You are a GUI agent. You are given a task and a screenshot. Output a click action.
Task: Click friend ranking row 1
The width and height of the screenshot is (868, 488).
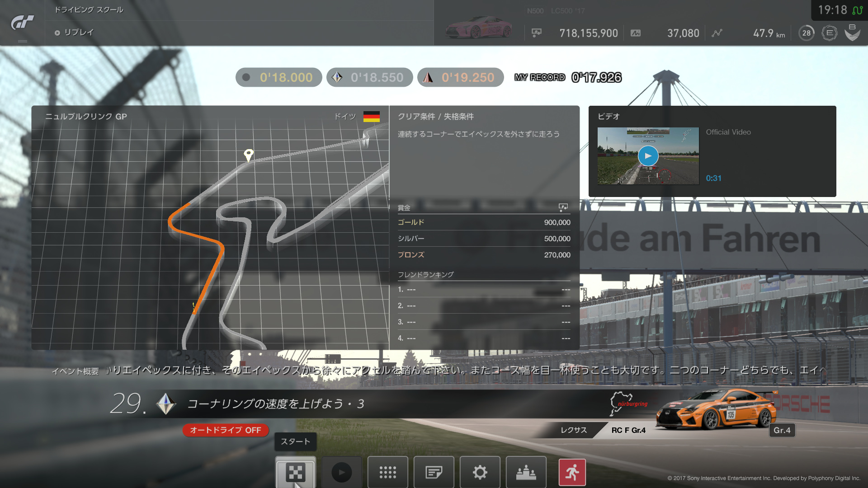coord(484,290)
